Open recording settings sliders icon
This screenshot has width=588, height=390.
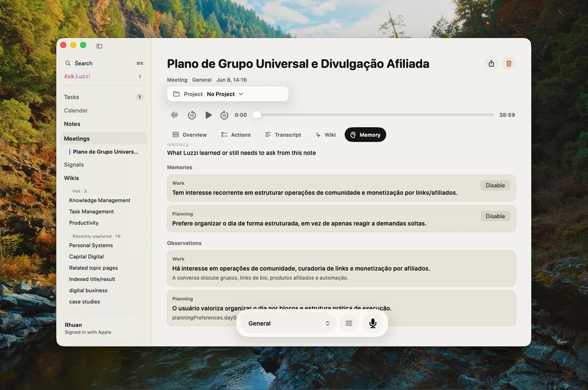349,323
